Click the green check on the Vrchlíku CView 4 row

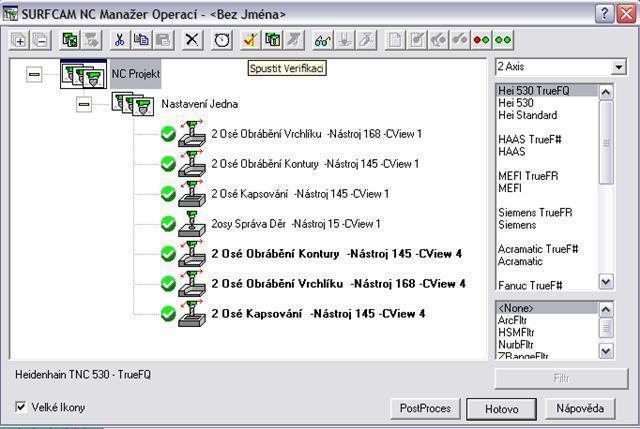pyautogui.click(x=168, y=284)
